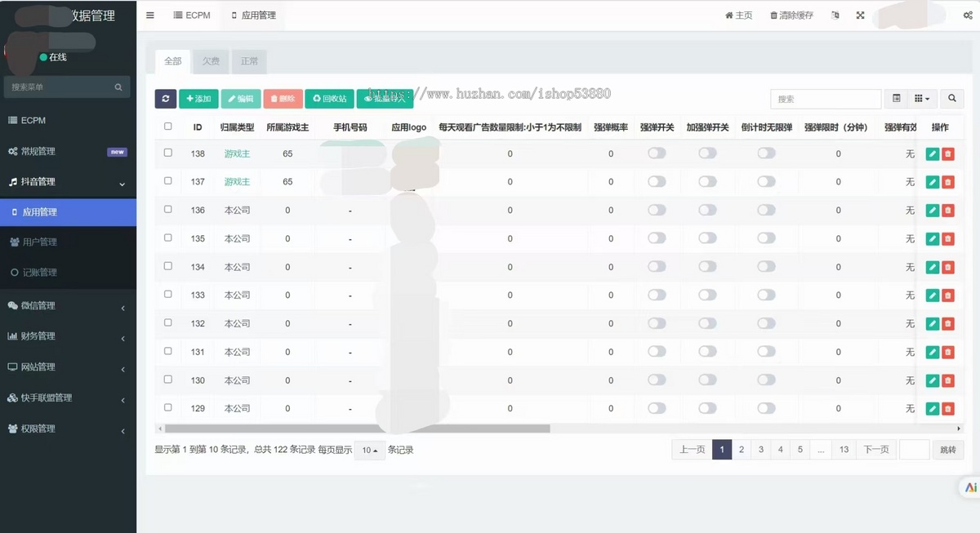Focus the page number jump input

pos(915,450)
